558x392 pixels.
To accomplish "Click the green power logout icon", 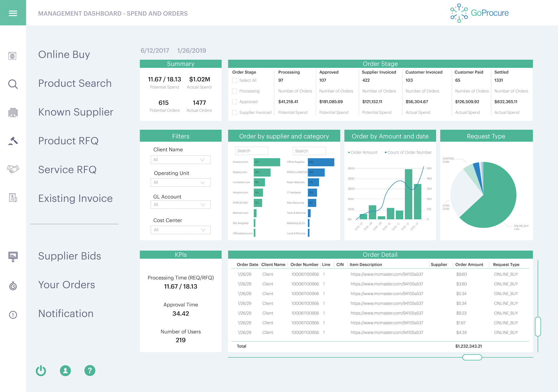I will (41, 370).
